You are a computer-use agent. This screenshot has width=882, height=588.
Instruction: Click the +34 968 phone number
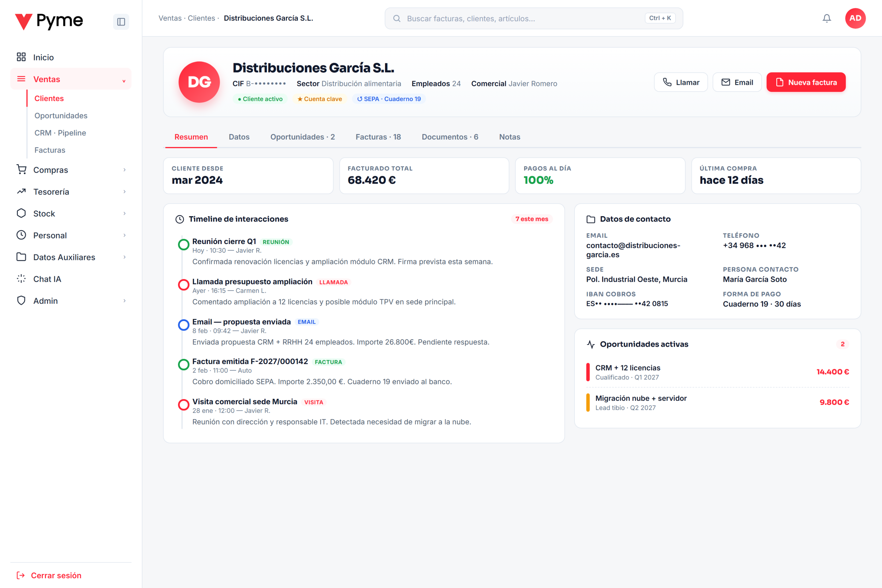coord(754,245)
